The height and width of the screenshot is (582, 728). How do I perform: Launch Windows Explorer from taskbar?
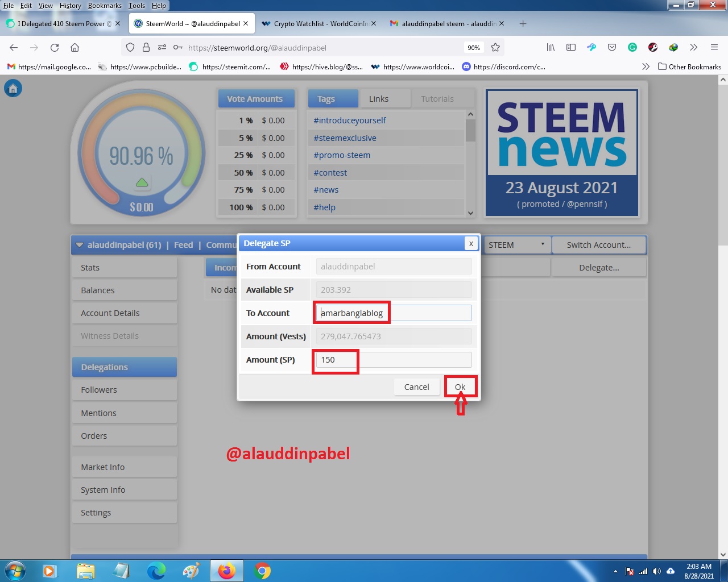pos(85,571)
